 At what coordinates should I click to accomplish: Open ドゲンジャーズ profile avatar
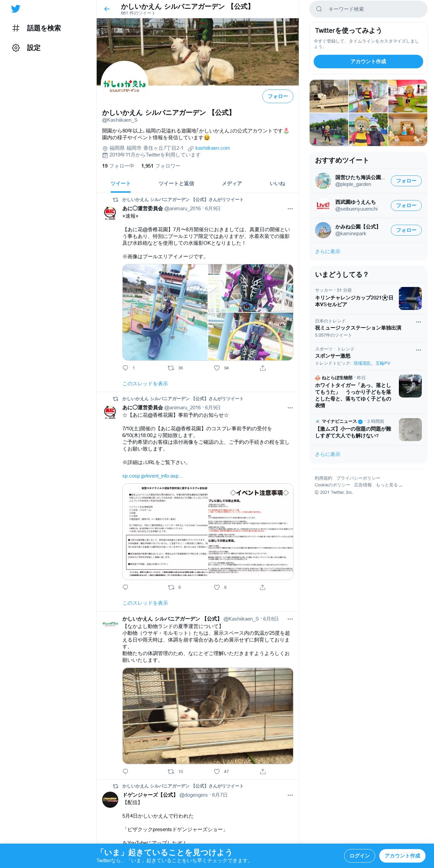tap(110, 800)
